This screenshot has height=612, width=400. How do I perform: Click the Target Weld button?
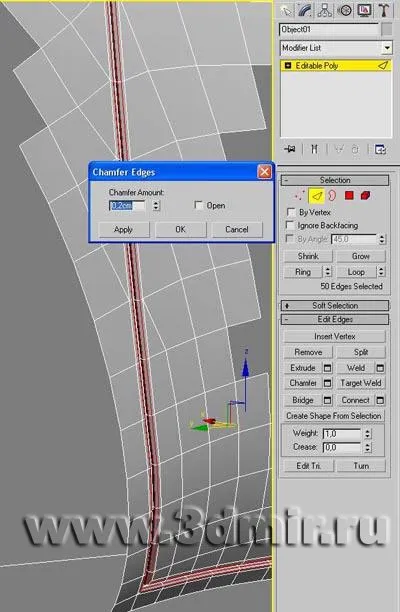click(361, 383)
